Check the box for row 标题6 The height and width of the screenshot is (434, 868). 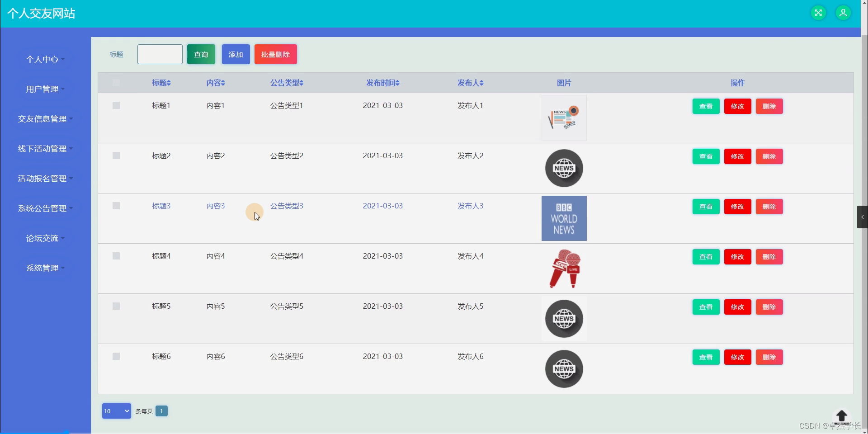pyautogui.click(x=116, y=356)
